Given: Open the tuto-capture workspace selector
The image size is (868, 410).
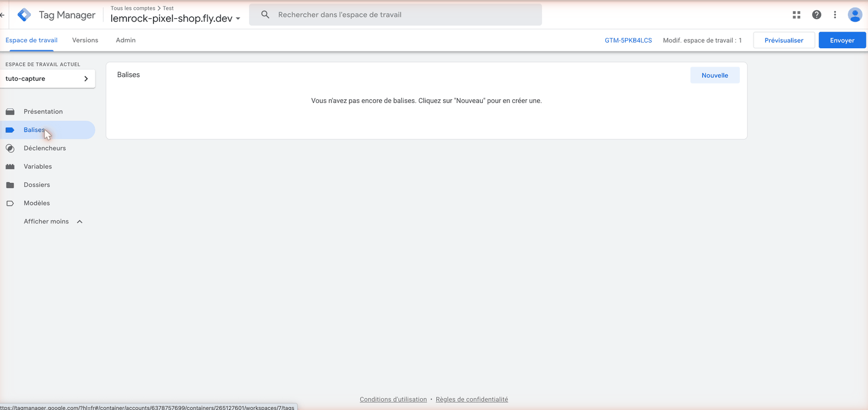Looking at the screenshot, I should click(x=48, y=79).
